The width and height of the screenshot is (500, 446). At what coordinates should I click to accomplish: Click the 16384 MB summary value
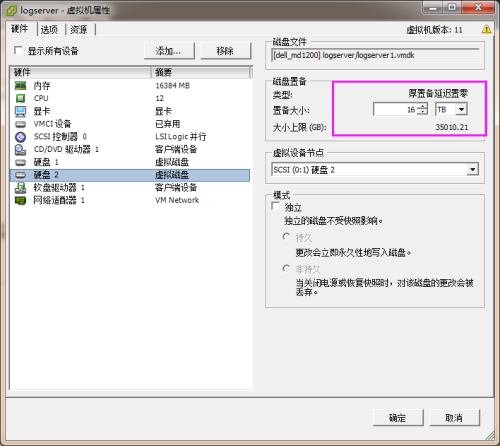click(x=172, y=86)
